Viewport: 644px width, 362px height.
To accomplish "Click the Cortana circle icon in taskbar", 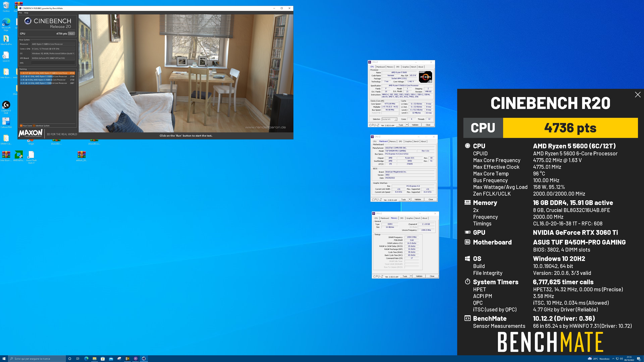I will click(x=70, y=358).
